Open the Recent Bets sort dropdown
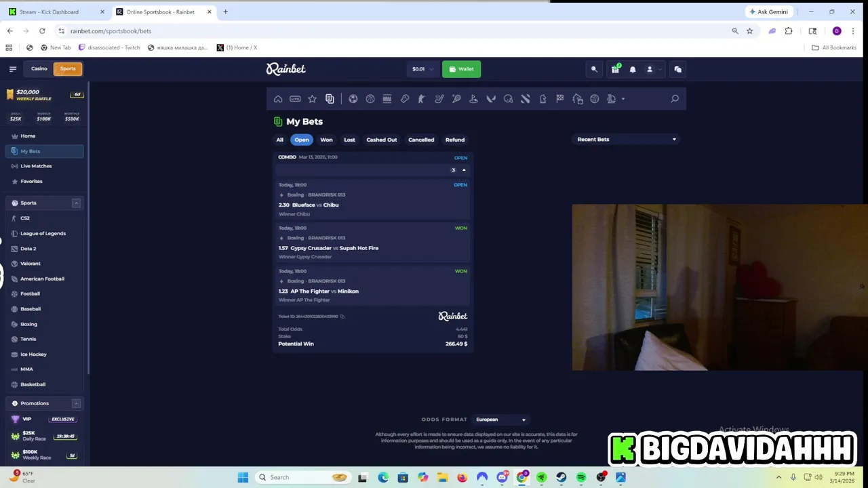Image resolution: width=868 pixels, height=488 pixels. [x=626, y=140]
